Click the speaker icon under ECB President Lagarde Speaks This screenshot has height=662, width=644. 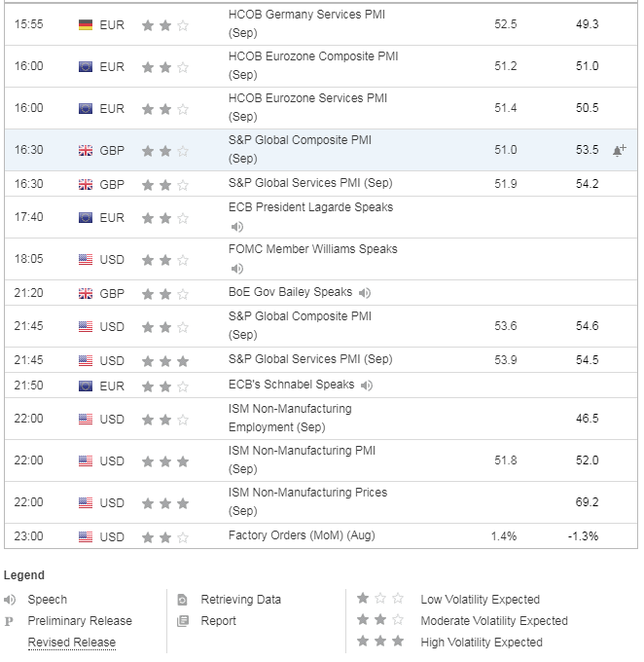click(237, 227)
